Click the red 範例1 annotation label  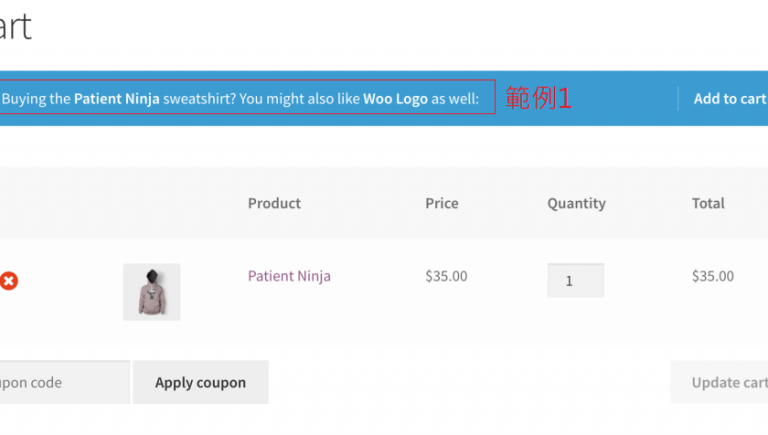537,98
